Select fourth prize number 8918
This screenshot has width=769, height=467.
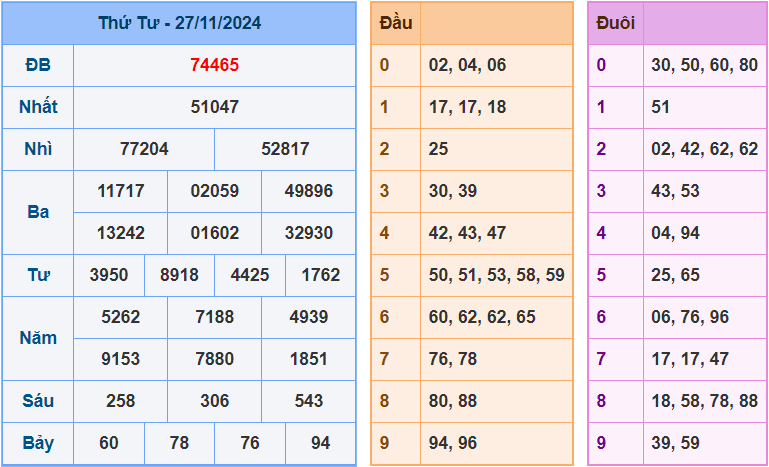[x=179, y=275]
